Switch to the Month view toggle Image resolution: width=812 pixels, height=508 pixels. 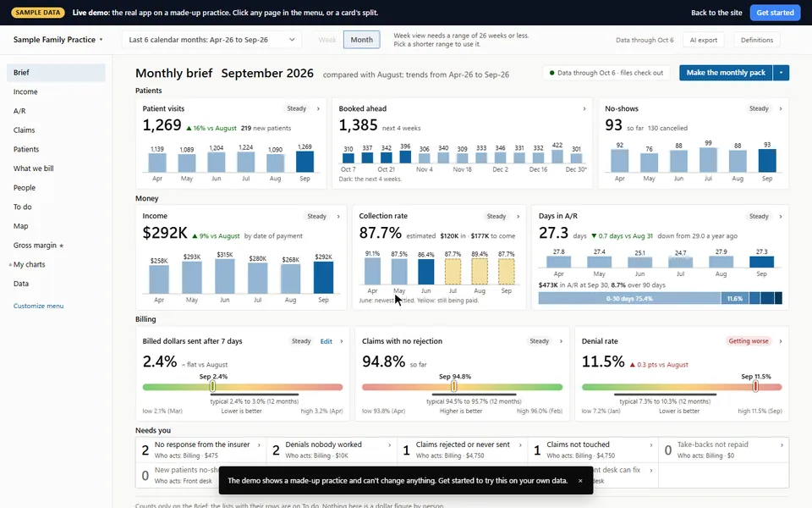(361, 40)
